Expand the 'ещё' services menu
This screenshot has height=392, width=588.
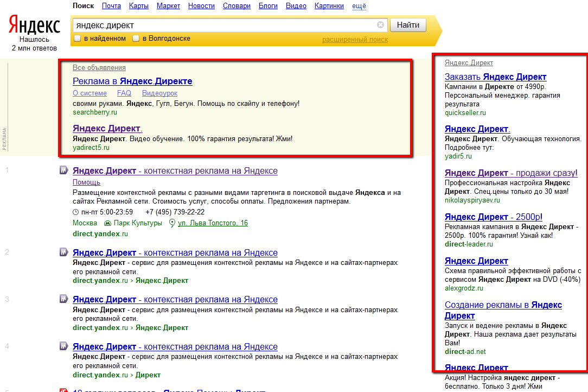[x=359, y=6]
